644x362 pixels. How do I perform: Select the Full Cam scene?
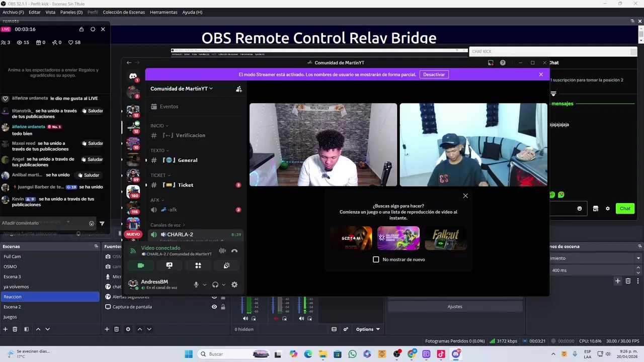click(x=50, y=256)
